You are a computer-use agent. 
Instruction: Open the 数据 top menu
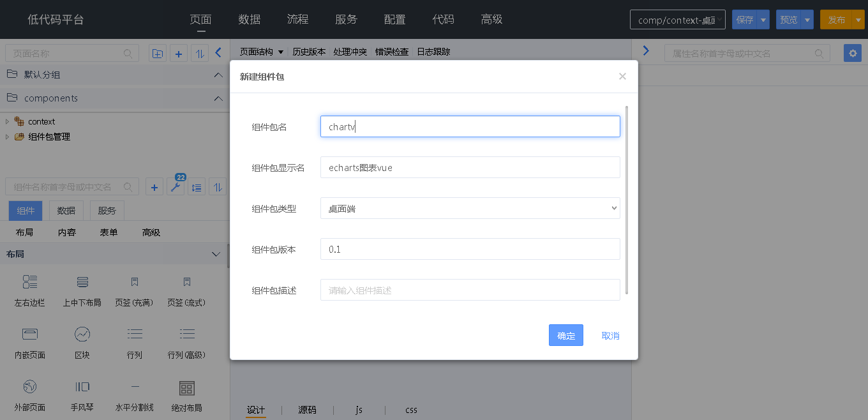250,19
